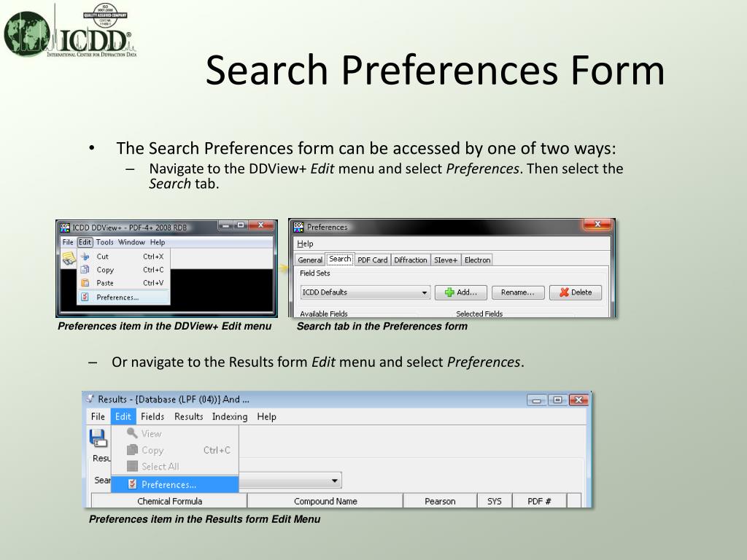The width and height of the screenshot is (747, 560).
Task: Open Edit menu in Results window
Action: pos(123,416)
